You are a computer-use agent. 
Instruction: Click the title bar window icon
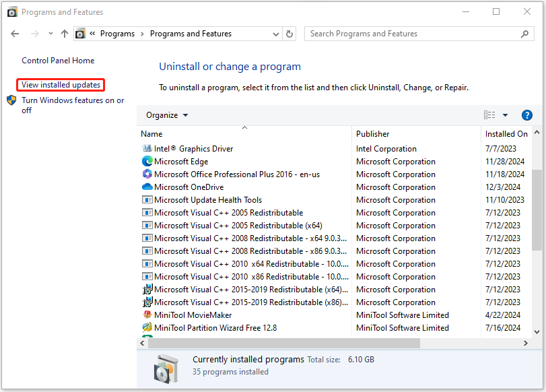(x=12, y=12)
